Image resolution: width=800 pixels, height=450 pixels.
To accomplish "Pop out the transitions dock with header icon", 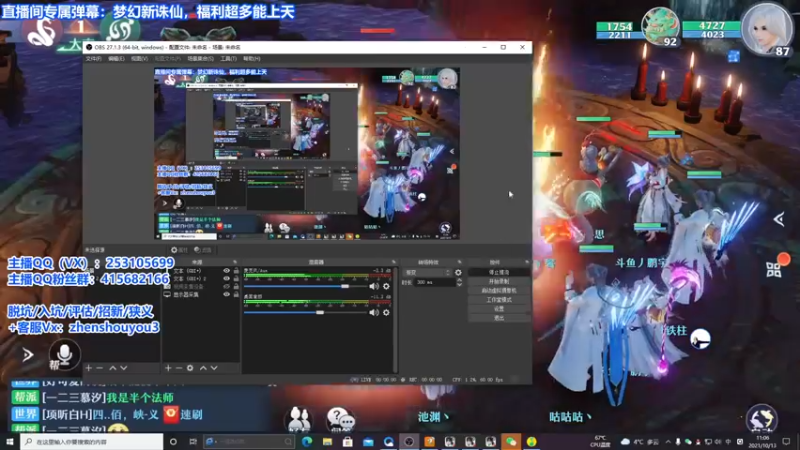I will pos(459,262).
